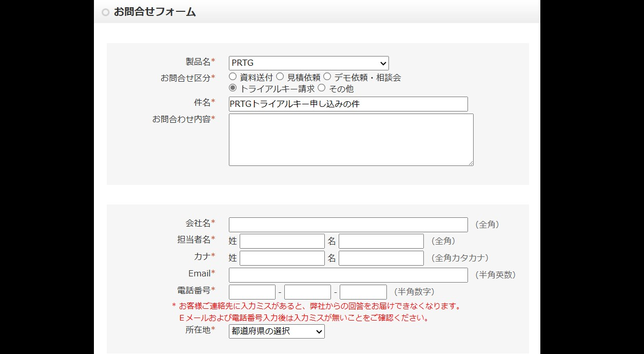This screenshot has height=354, width=644.
Task: Focus the カナ 姓 field
Action: point(282,258)
